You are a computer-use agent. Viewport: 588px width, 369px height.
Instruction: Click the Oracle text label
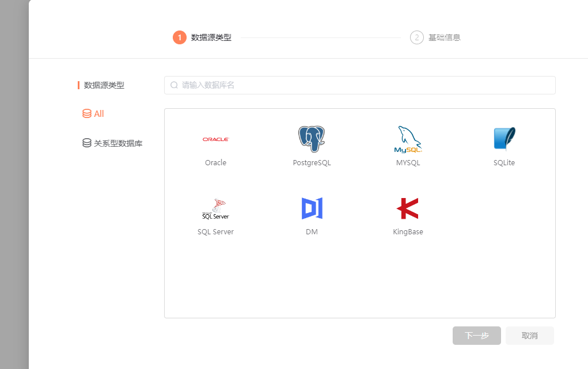pos(215,162)
